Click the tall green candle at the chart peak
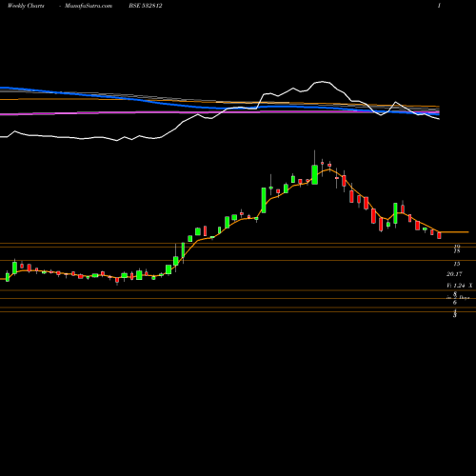 click(315, 174)
